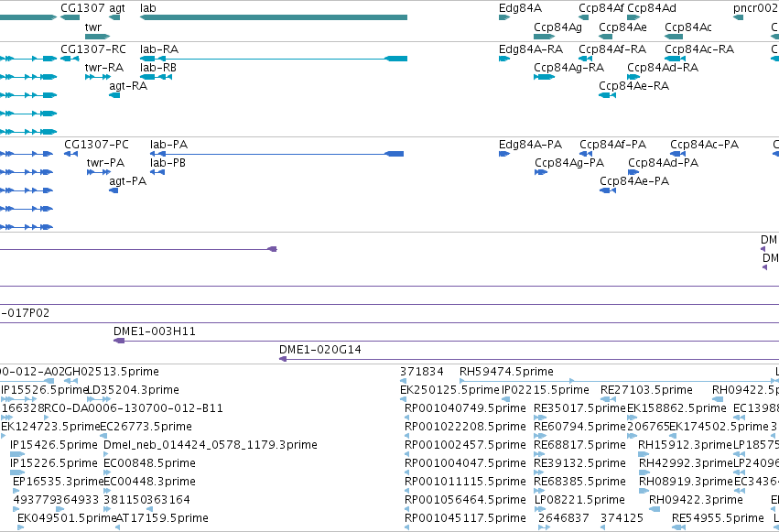Select the RH59474.5prime EST label
Viewport: 779px width, 532px height.
coord(506,372)
